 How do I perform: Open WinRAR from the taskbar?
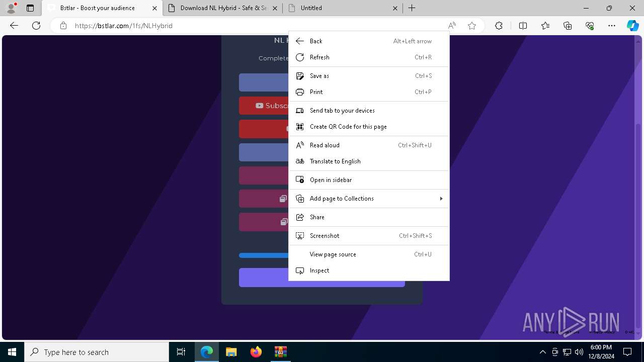pyautogui.click(x=280, y=352)
